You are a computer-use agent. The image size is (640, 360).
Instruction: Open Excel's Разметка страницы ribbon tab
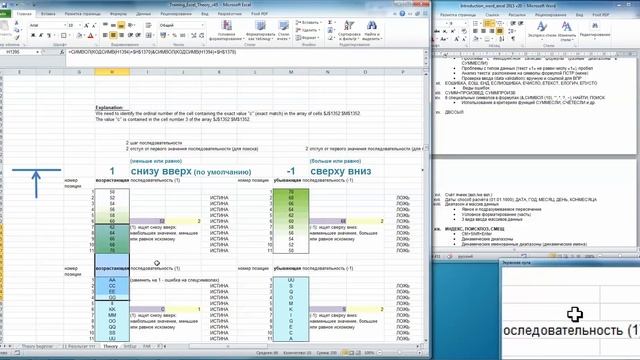[82, 13]
